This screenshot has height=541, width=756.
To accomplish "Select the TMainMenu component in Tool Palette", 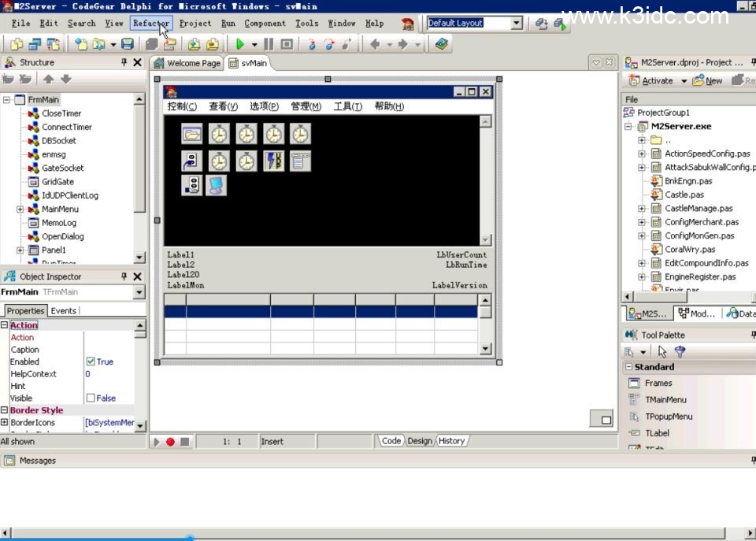I will [x=665, y=400].
